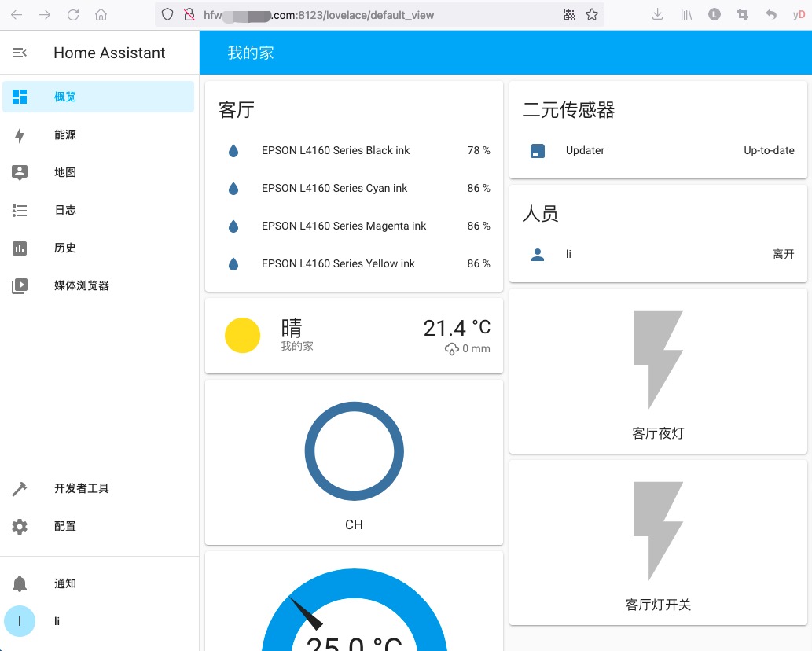
Task: Click the 21.4 °C weather temperature
Action: [x=457, y=328]
